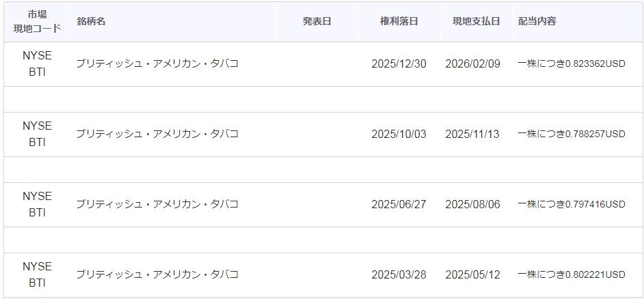Click the 権利落日 column header
The image size is (644, 299).
pyautogui.click(x=399, y=21)
